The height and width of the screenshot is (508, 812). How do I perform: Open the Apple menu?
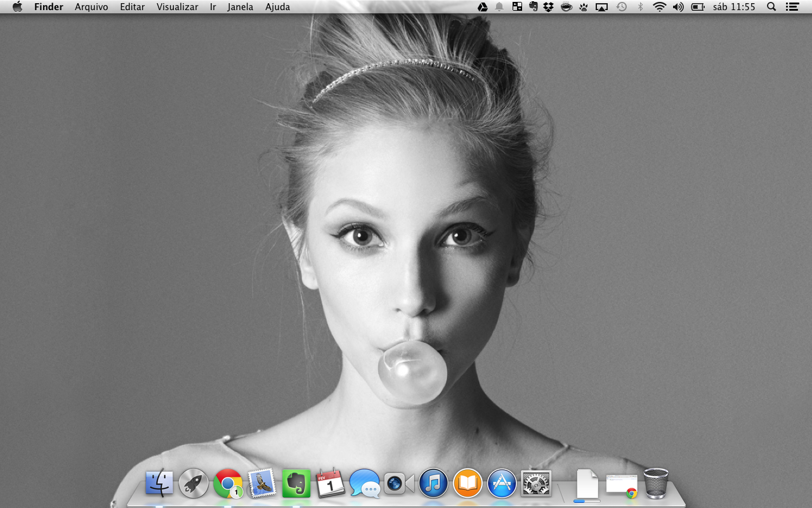[x=17, y=7]
